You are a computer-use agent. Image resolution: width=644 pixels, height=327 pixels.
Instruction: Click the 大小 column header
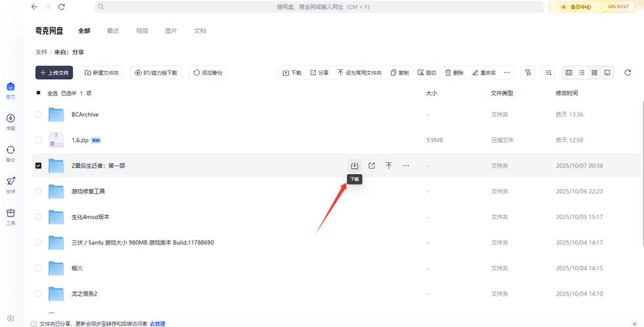[x=432, y=94]
